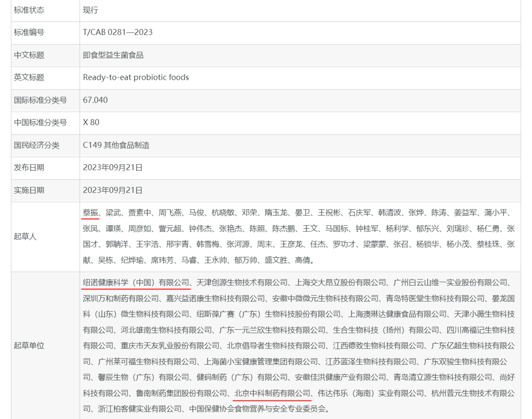Click underlined 纽诺健康科学（中国）有限公司
Screen dimensions: 532x419
[136, 282]
